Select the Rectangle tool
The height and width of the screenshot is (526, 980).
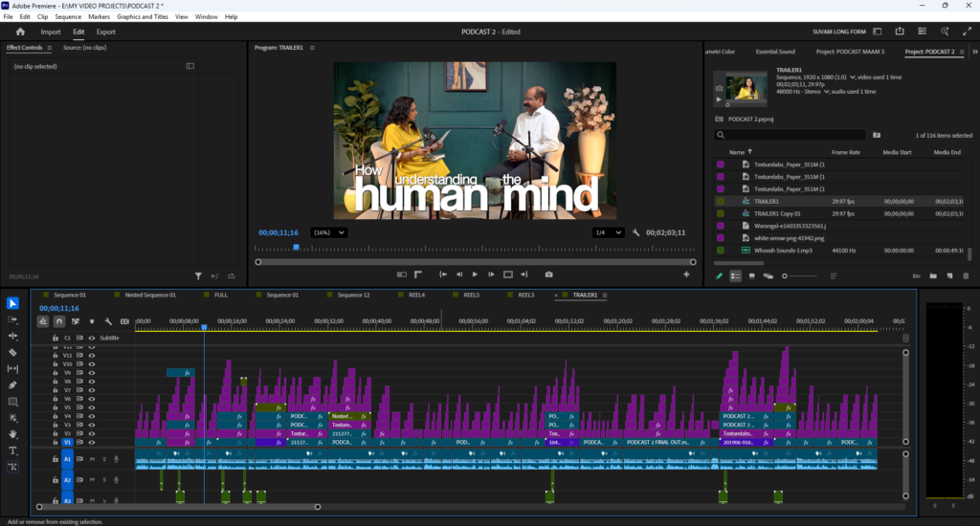12,402
